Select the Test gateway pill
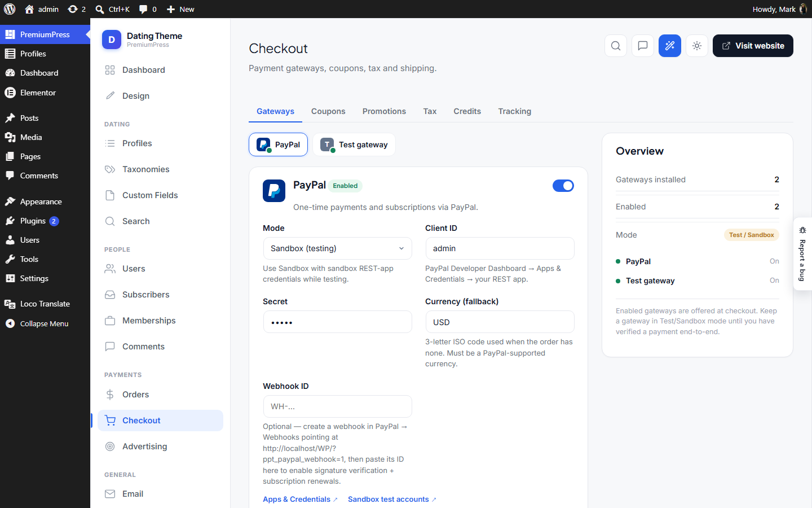812x508 pixels. coord(354,144)
